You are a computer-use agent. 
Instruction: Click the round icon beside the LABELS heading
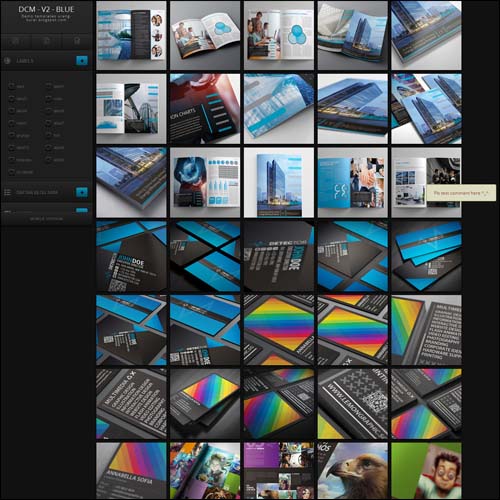pyautogui.click(x=7, y=61)
